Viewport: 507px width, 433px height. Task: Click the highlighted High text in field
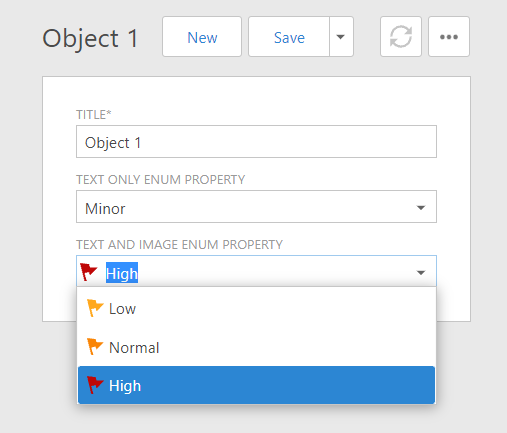click(x=122, y=273)
